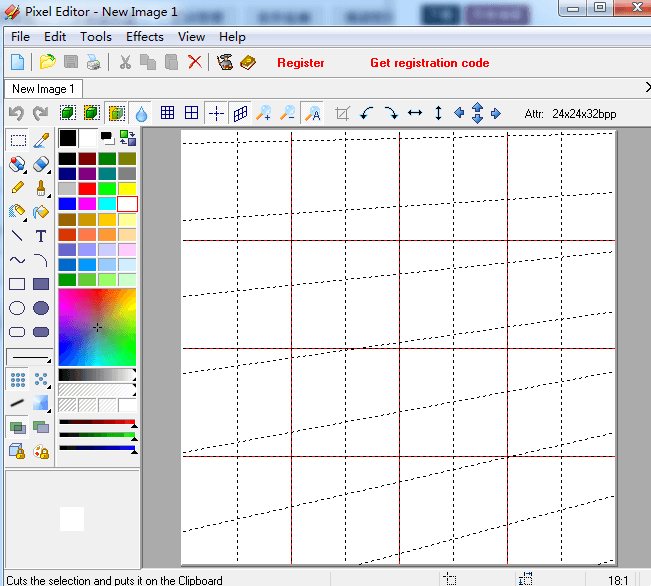
Task: Click the Register link
Action: point(301,63)
